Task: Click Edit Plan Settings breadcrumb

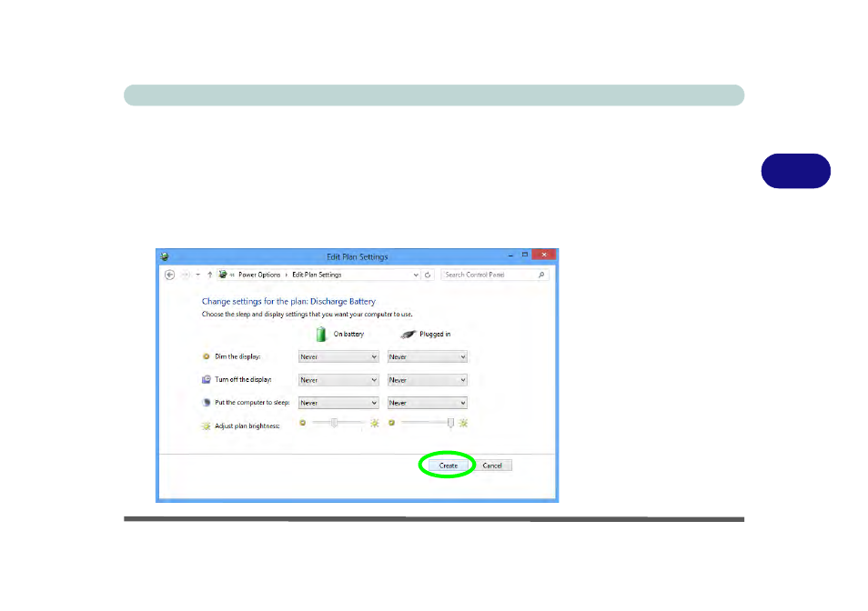Action: click(x=317, y=275)
